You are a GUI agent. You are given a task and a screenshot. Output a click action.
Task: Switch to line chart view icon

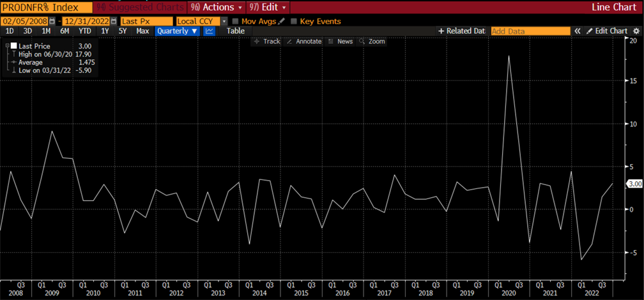point(210,31)
